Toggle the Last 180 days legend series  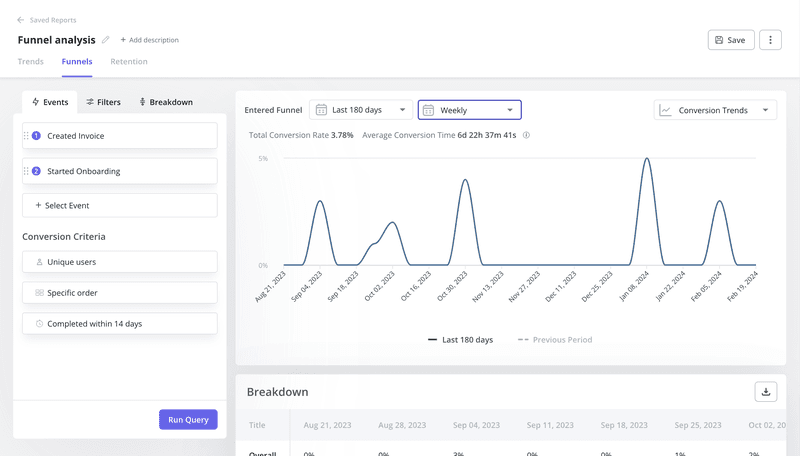460,340
